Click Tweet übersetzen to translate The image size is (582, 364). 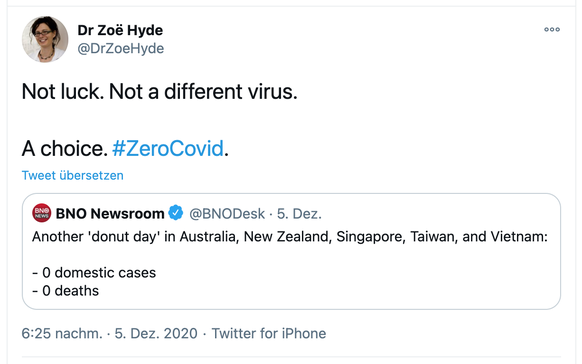pyautogui.click(x=72, y=175)
